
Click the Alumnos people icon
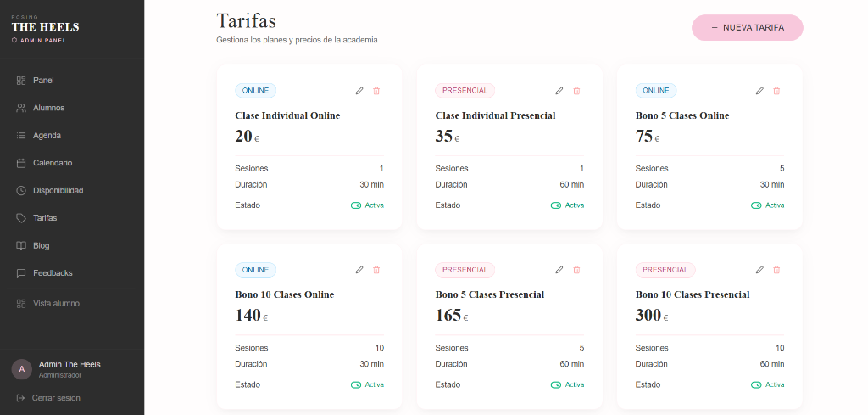[x=21, y=108]
